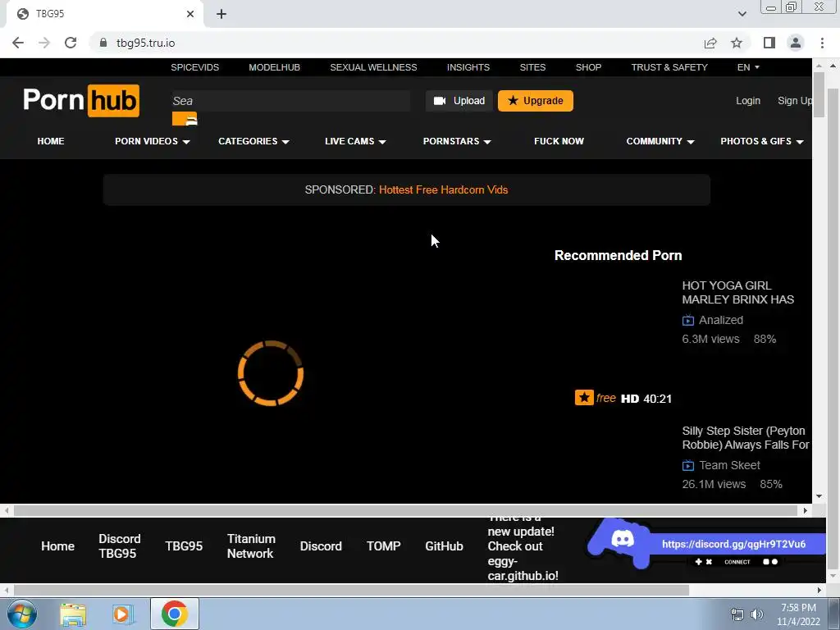Viewport: 840px width, 630px height.
Task: Open the sponsored orange link
Action: coord(444,190)
